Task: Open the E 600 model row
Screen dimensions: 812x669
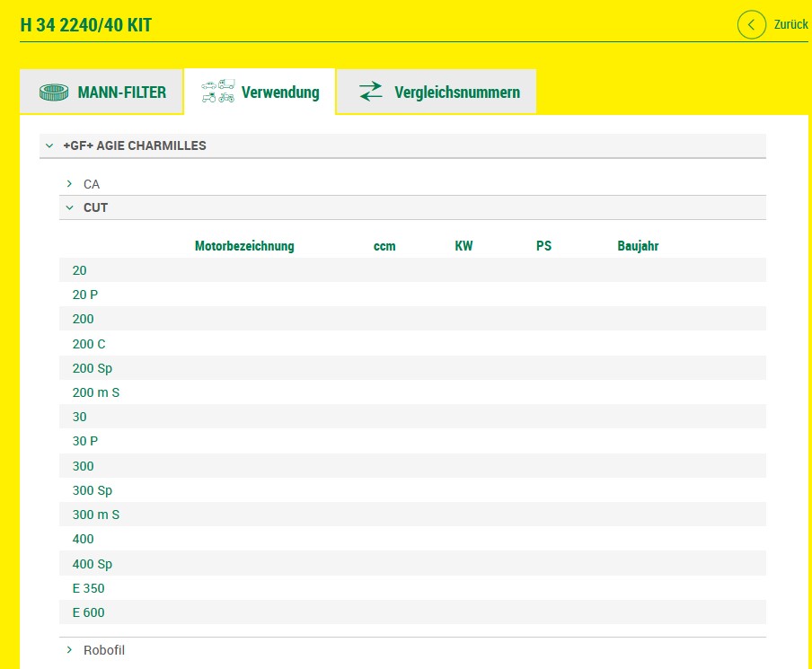Action: (x=88, y=612)
